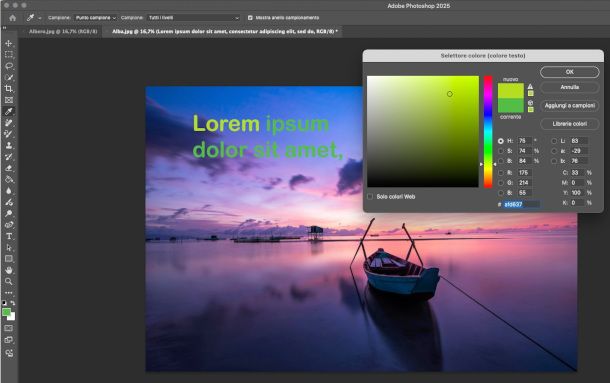Click the web-safe color cube icon
The width and height of the screenshot is (610, 383).
click(x=530, y=103)
